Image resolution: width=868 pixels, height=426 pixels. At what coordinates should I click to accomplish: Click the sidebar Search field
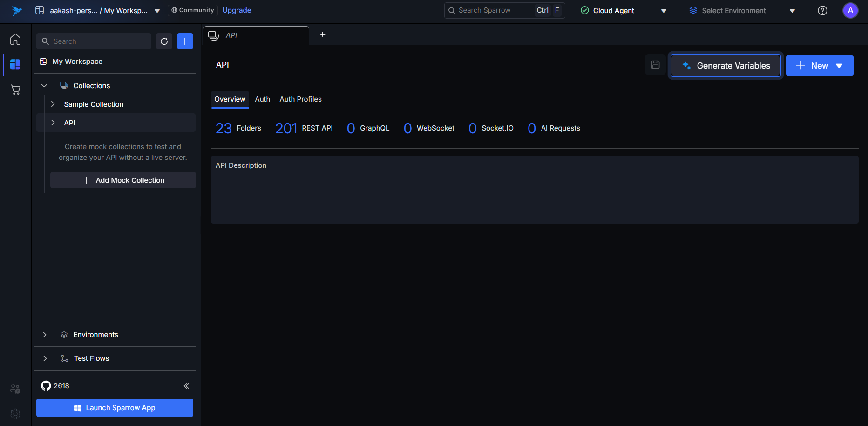(x=94, y=41)
